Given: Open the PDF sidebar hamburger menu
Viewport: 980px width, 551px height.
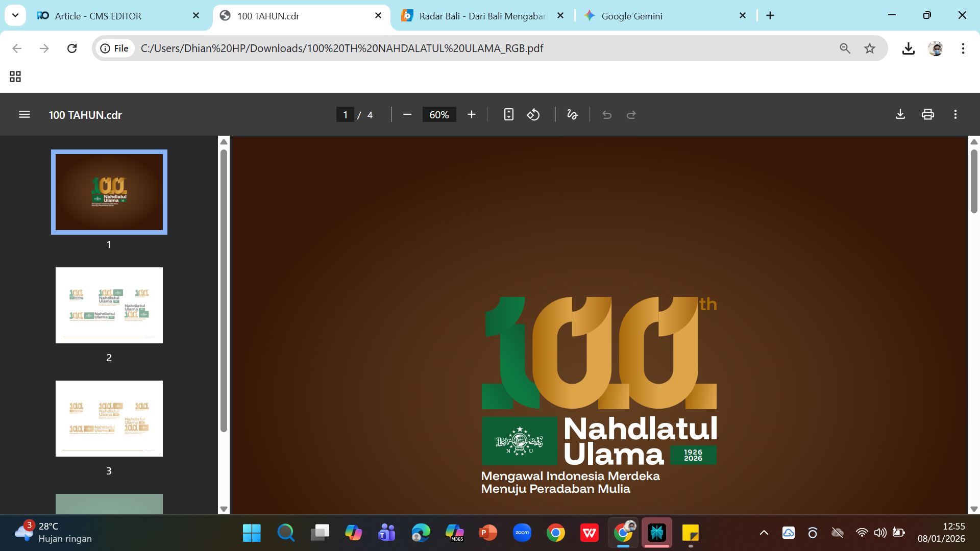Looking at the screenshot, I should 24,115.
